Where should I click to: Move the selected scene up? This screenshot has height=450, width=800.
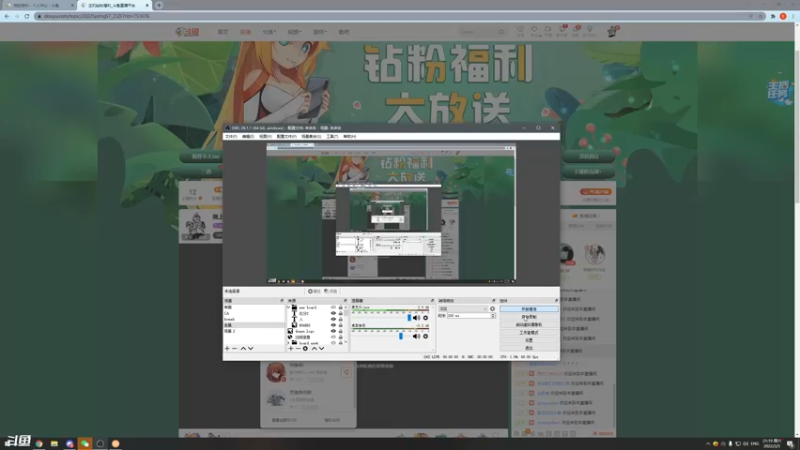[x=243, y=348]
